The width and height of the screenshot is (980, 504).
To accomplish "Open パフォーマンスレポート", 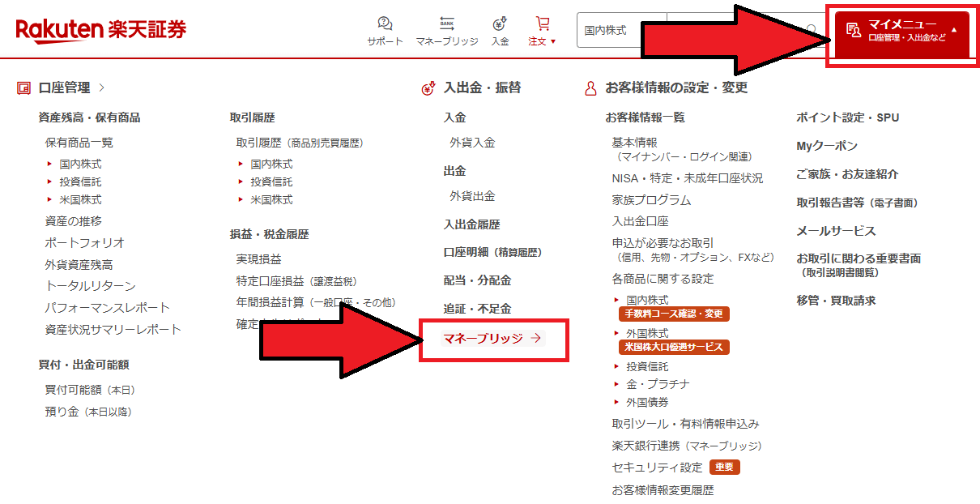I will 108,307.
